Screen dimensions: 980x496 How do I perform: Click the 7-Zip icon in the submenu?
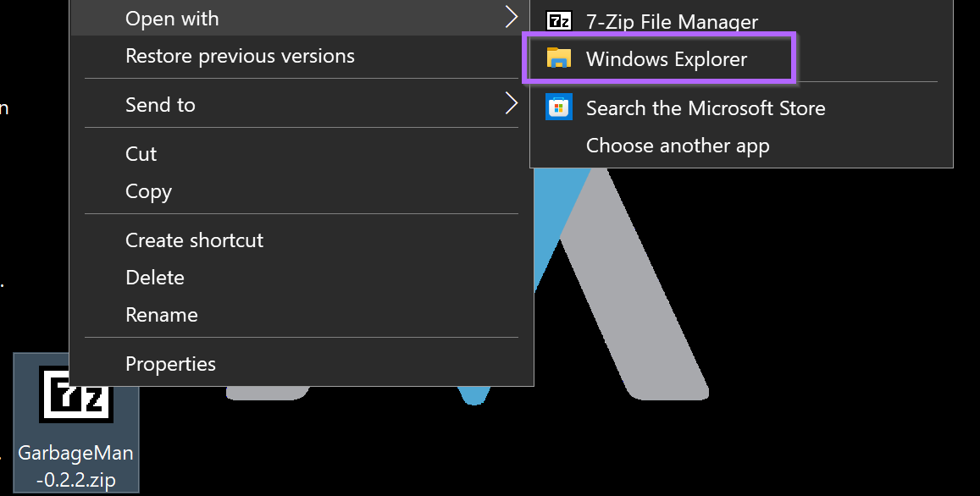point(558,21)
